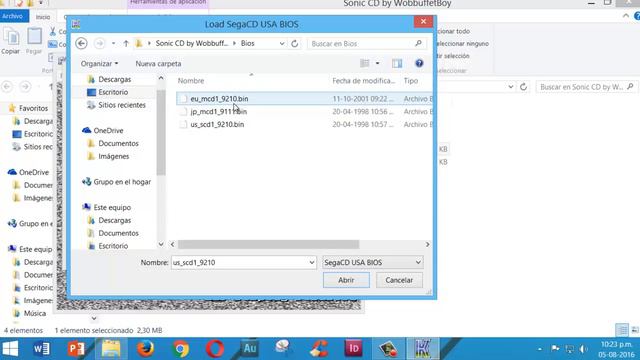The image size is (640, 360).
Task: Click the Cancelar button
Action: (399, 280)
